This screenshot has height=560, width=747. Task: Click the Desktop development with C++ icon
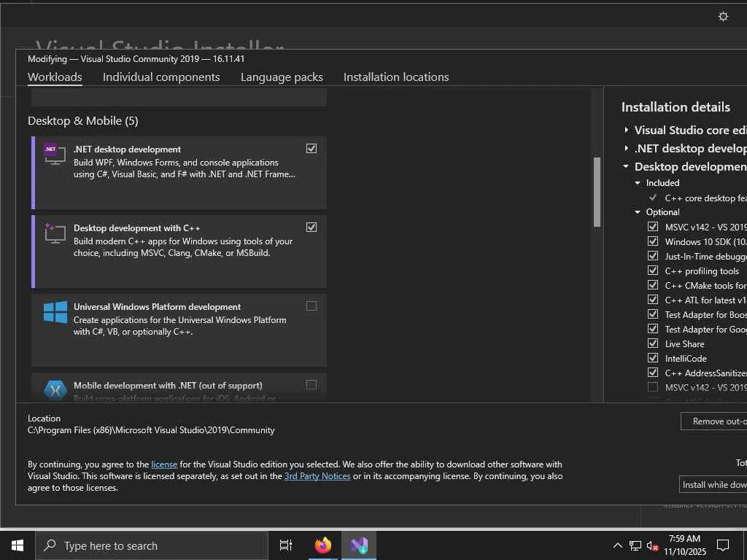(x=54, y=233)
